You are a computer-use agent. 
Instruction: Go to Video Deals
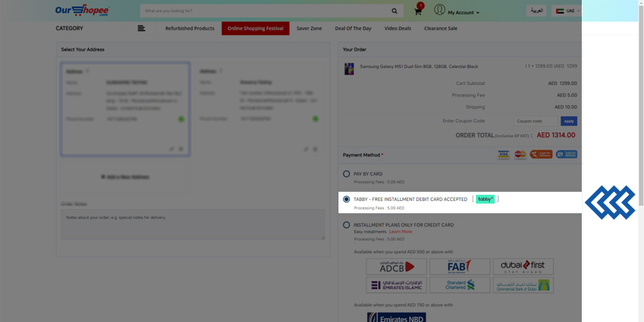click(398, 29)
